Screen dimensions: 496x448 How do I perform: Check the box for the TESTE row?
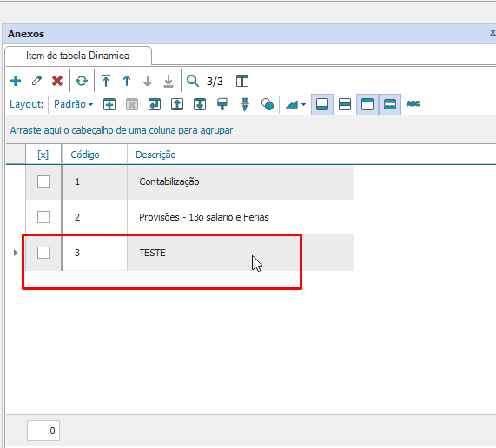(x=43, y=253)
